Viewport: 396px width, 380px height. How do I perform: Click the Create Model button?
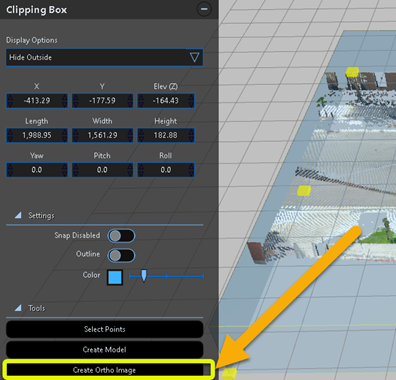(104, 350)
